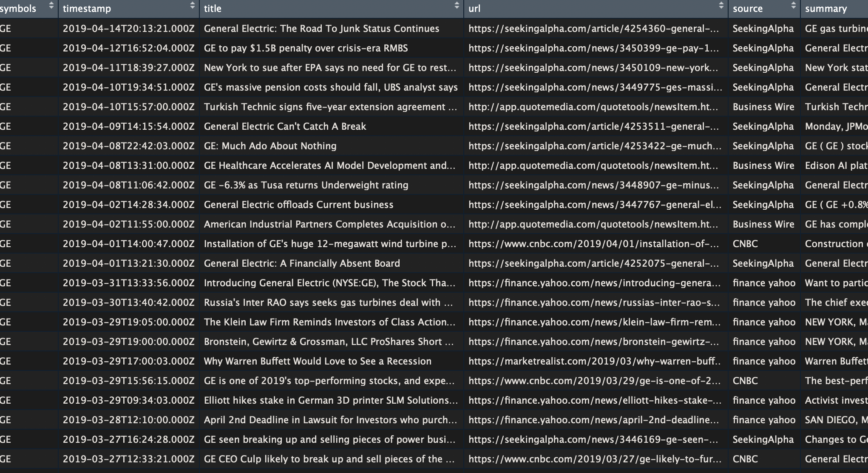This screenshot has width=868, height=473.
Task: Click url seekingalpha.com/article/4254360-general
Action: tap(594, 28)
